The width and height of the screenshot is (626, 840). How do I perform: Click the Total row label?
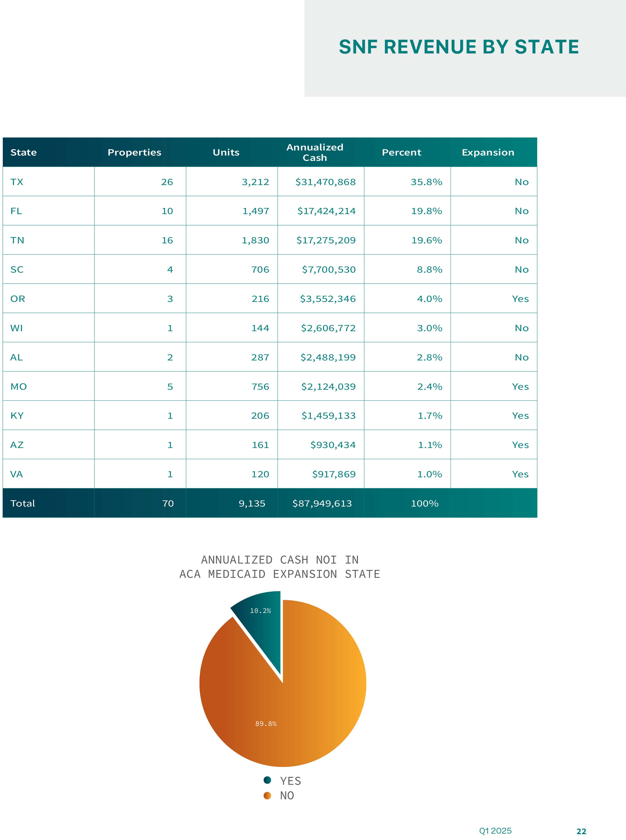pos(23,503)
